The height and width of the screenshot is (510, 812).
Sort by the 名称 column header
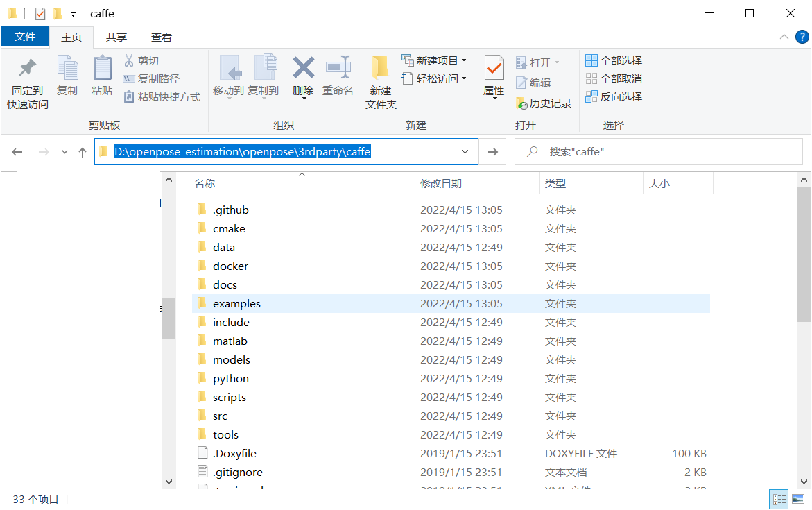coord(302,183)
